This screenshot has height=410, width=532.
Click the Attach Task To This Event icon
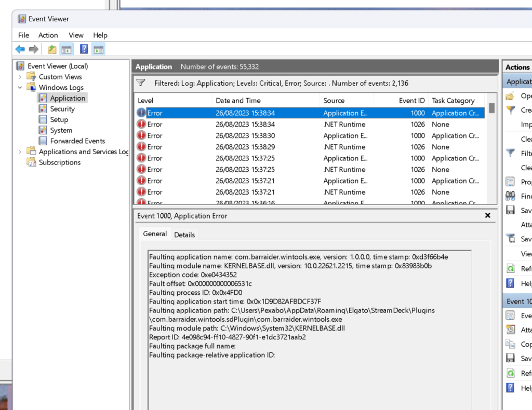tap(510, 330)
